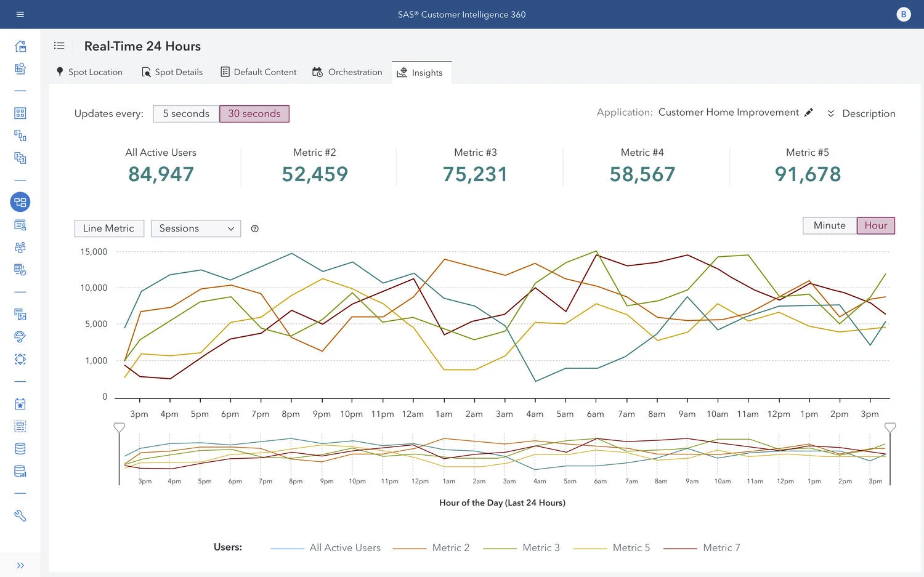Switch to the Spot Details tab

172,72
